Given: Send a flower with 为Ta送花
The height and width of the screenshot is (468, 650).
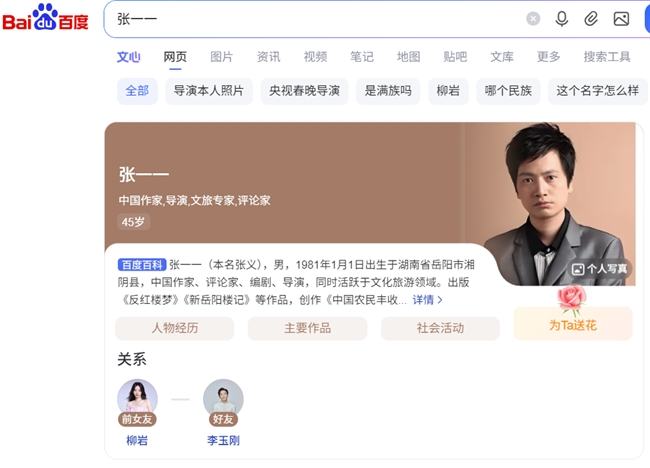Looking at the screenshot, I should 572,324.
